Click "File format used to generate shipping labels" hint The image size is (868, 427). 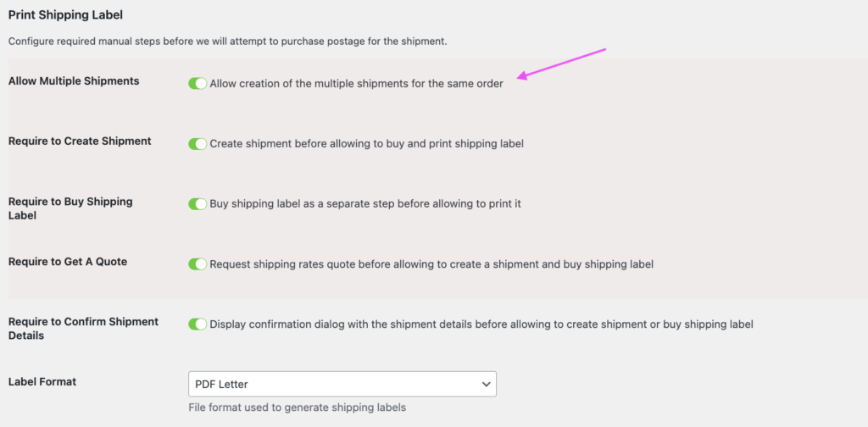click(297, 408)
